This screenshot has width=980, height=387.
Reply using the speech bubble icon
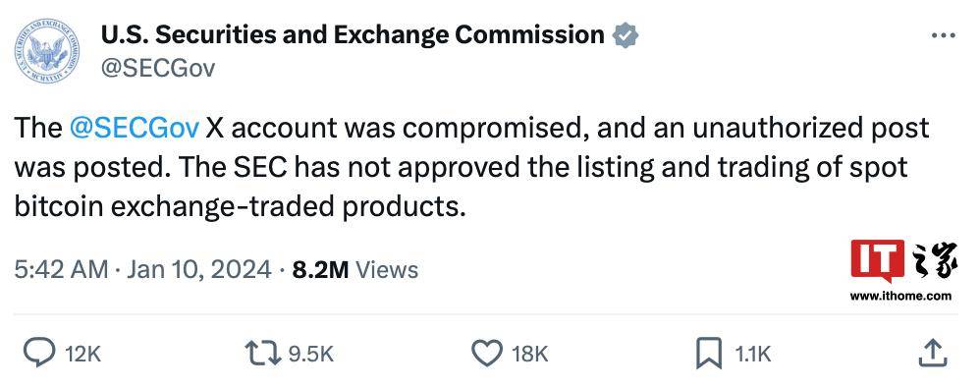38,354
